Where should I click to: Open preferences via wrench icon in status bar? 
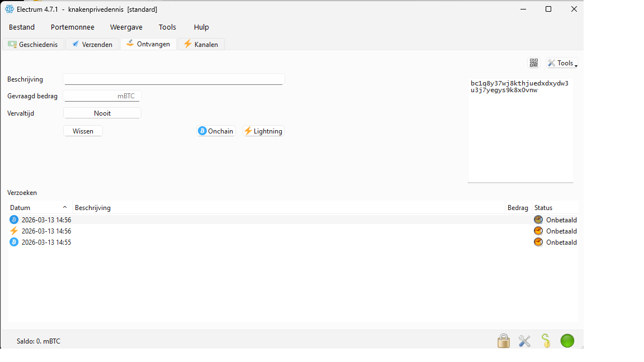click(524, 341)
